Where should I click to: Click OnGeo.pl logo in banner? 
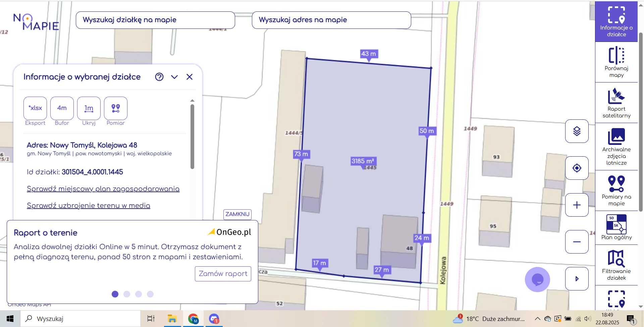tap(229, 232)
